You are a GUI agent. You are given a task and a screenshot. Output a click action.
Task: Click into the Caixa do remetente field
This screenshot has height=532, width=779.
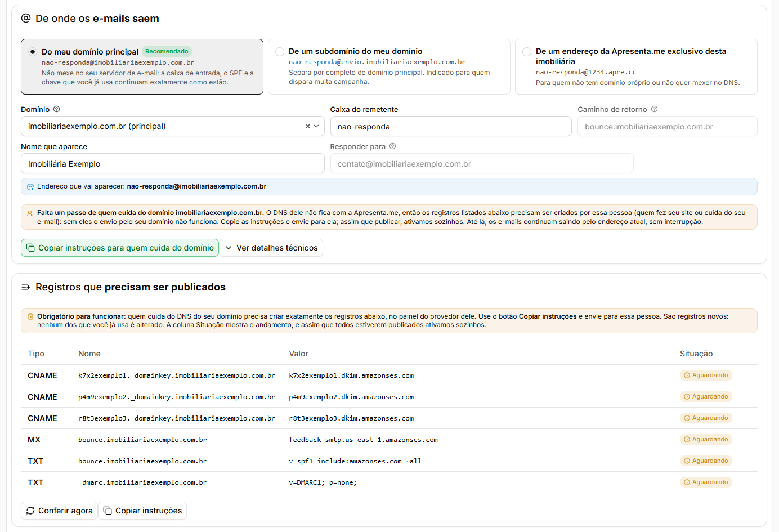[451, 127]
